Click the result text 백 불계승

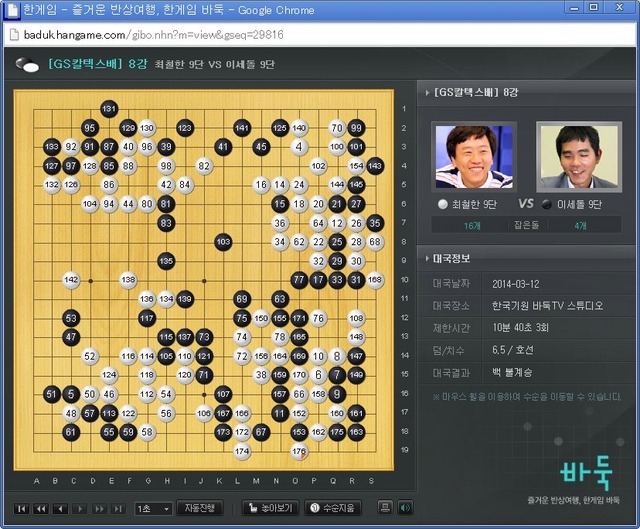512,373
